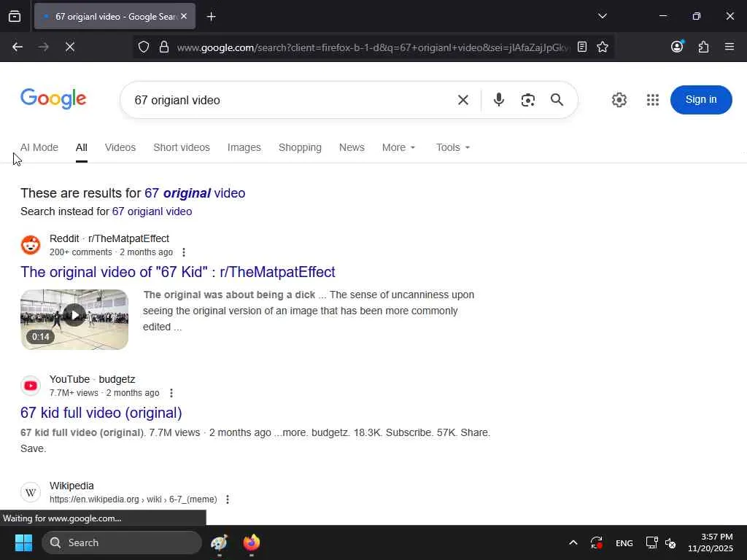The height and width of the screenshot is (560, 747).
Task: Open the Windows Start menu
Action: click(23, 542)
